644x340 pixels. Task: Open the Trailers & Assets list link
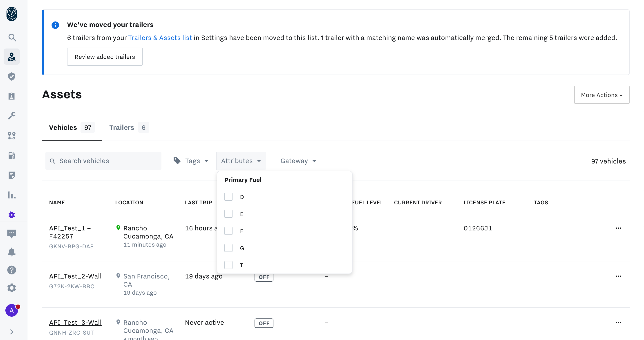click(x=160, y=38)
